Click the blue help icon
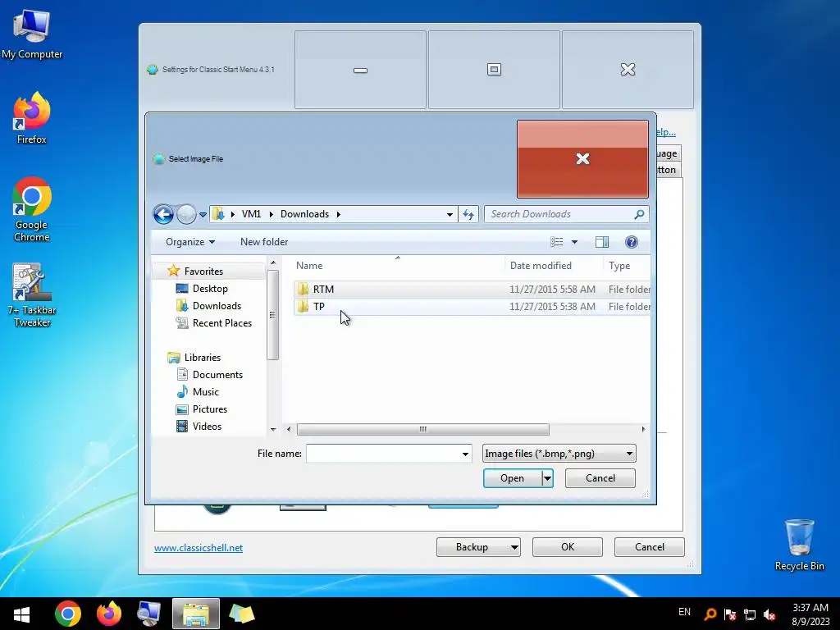 click(632, 242)
